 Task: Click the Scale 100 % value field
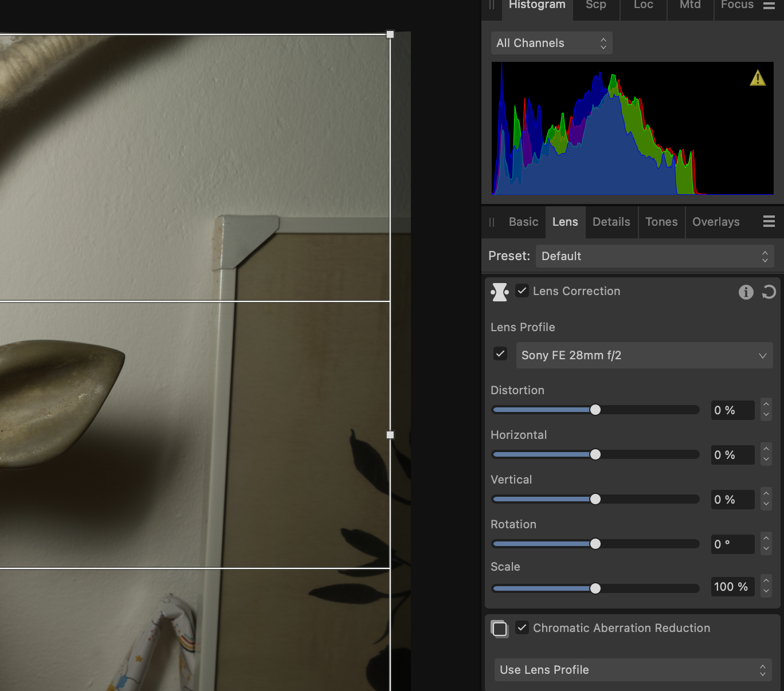pyautogui.click(x=732, y=587)
